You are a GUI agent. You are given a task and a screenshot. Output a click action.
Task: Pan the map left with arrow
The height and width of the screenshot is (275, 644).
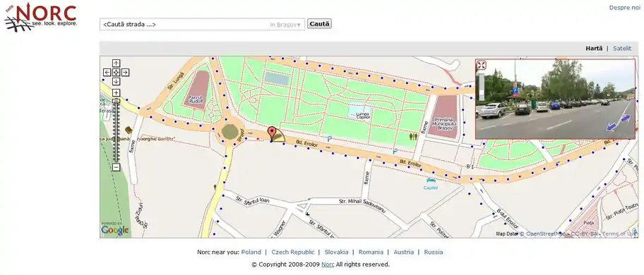pos(107,73)
